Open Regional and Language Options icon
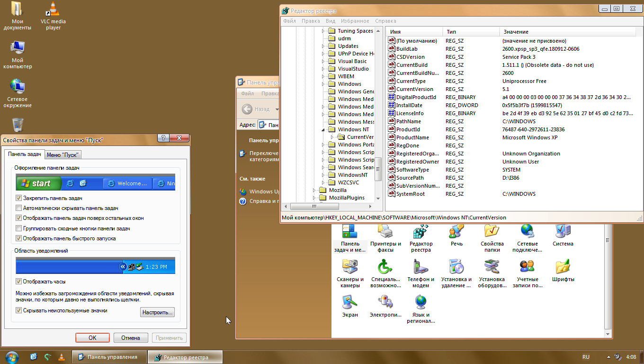The image size is (644, 364). (420, 309)
